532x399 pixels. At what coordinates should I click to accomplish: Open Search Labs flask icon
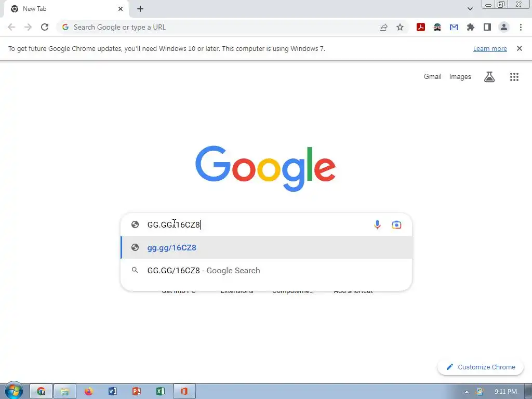coord(489,77)
